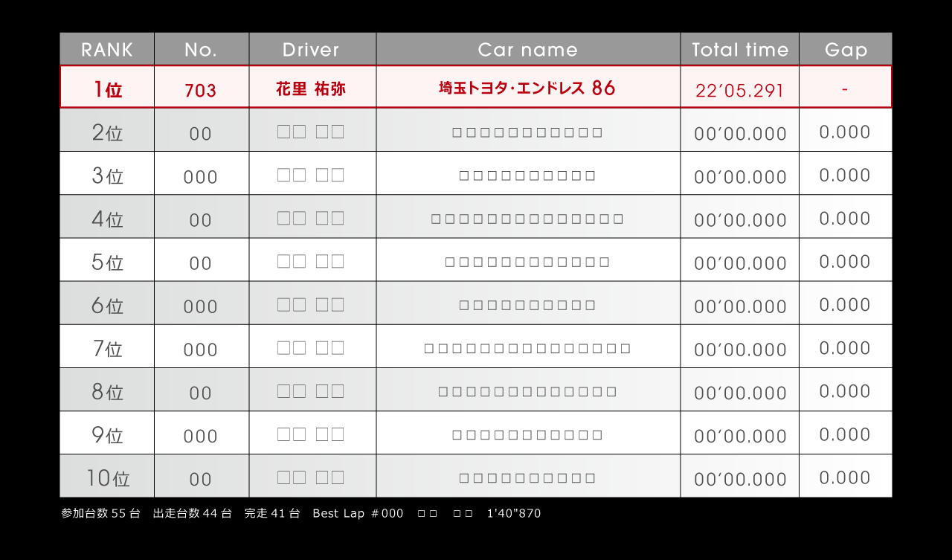Screen dimensions: 952x560
Task: Click the RANK column header
Action: coord(107,49)
